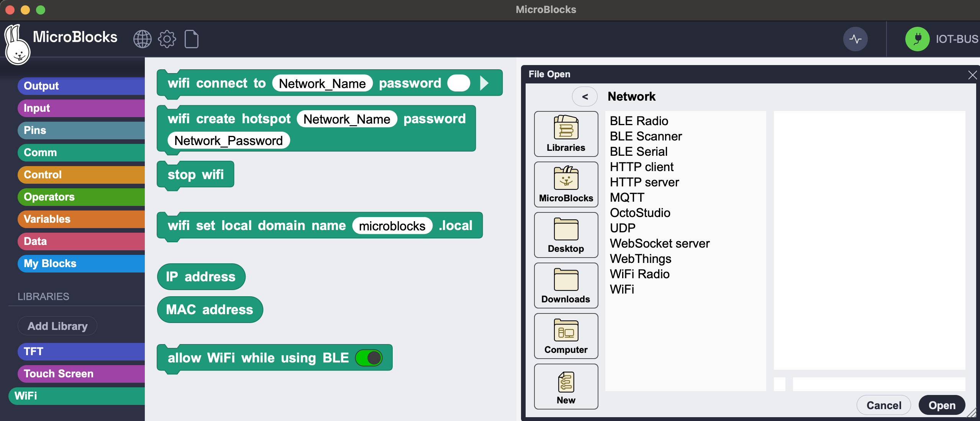Open the Computer folder shortcut
Screen dimensions: 980x421
pyautogui.click(x=566, y=336)
